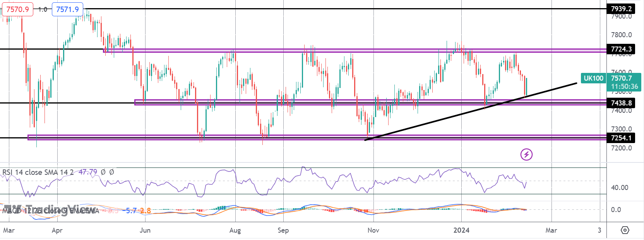This screenshot has width=644, height=240.
Task: Open the RSI 14 close indicator legend
Action: point(38,172)
